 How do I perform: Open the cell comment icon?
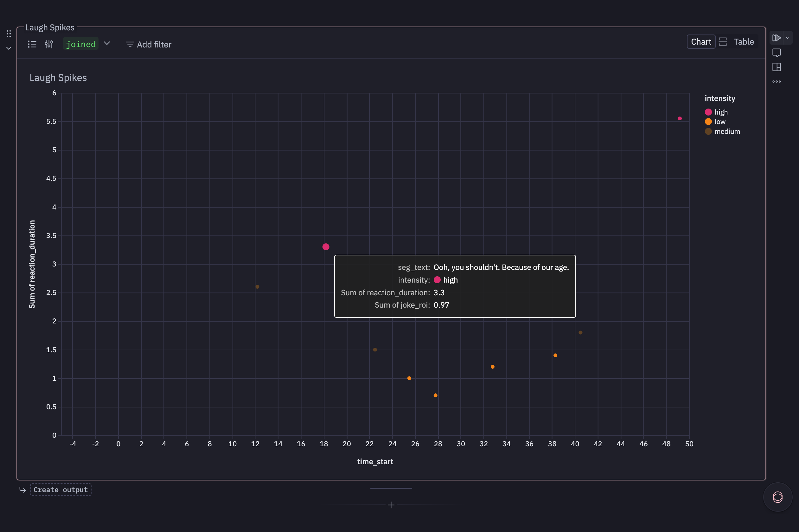[x=777, y=53]
